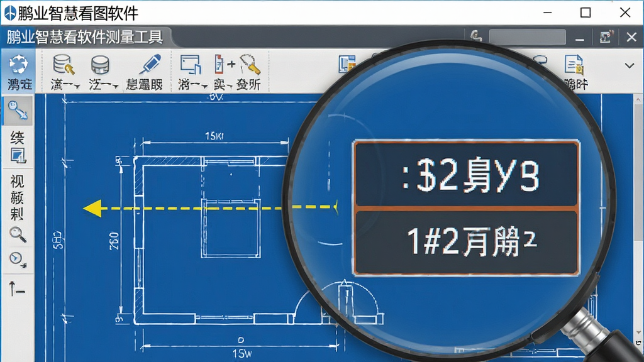
Task: Click the recycle-arrows icon at ribbon start
Action: click(18, 65)
